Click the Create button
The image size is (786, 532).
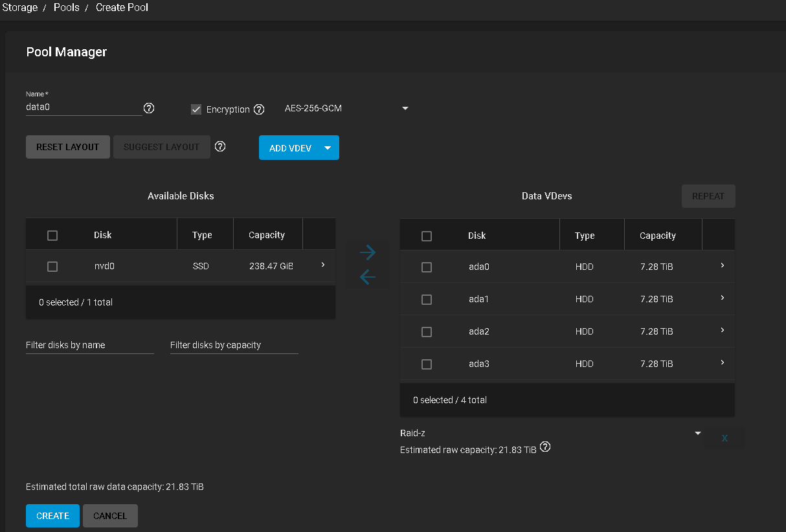point(52,516)
